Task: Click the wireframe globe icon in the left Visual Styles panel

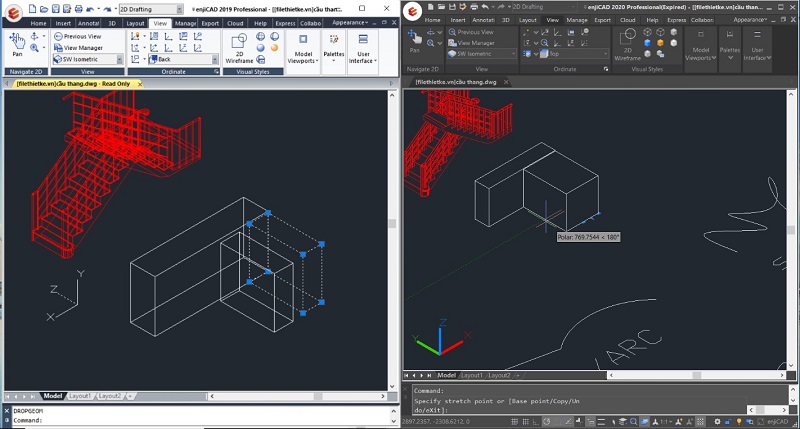Action: (261, 36)
